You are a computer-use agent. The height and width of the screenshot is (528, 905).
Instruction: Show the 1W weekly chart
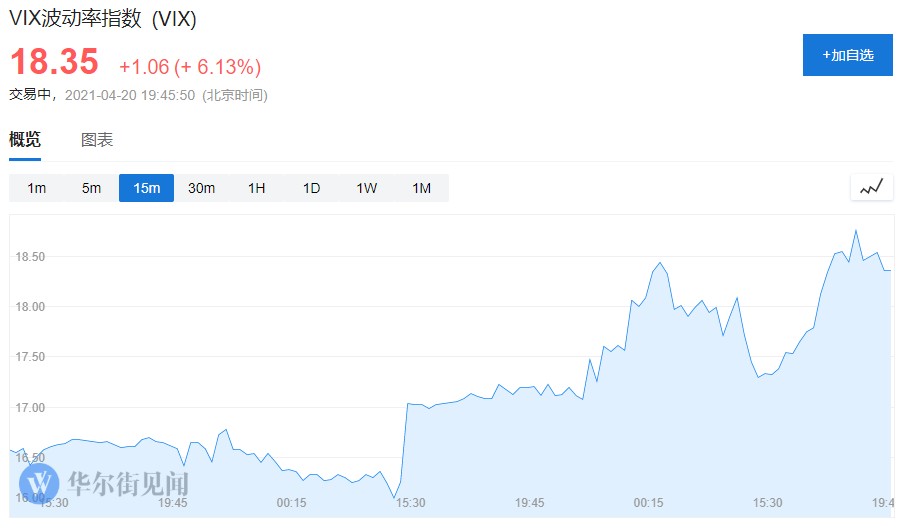[367, 188]
